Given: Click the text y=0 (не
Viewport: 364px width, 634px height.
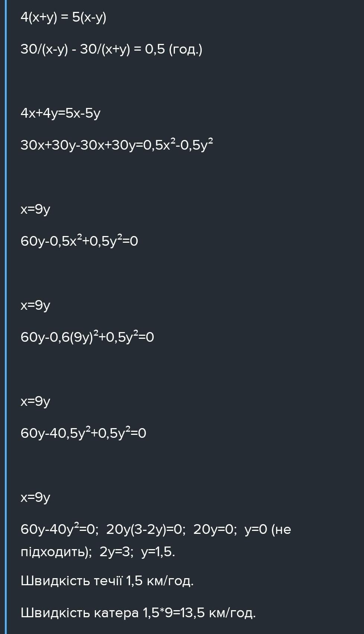Looking at the screenshot, I should (268, 529).
